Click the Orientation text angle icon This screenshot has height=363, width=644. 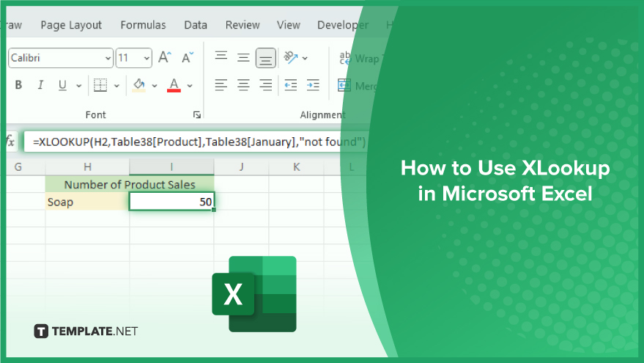tap(291, 57)
